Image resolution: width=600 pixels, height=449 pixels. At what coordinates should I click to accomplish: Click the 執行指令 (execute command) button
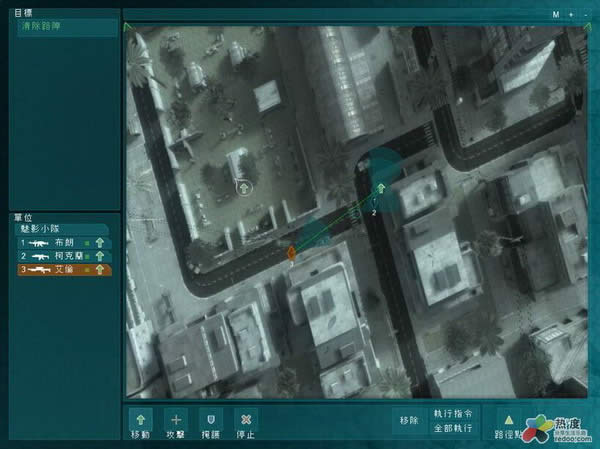point(451,413)
